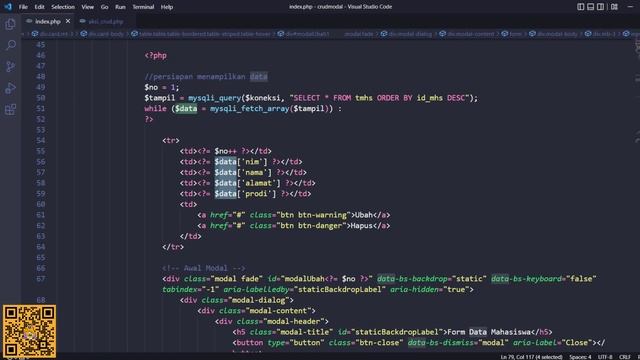
Task: Expand the table.table-bordered breadcrumb item
Action: [x=201, y=34]
